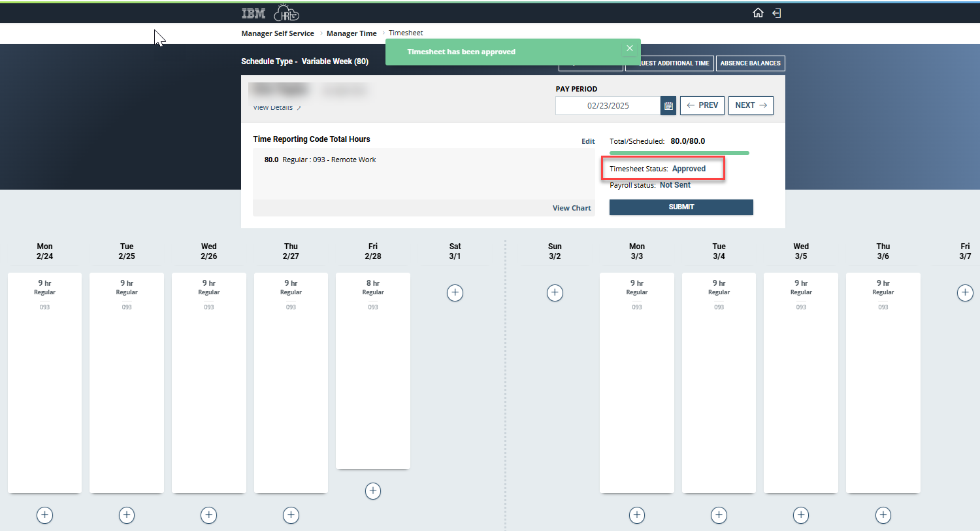Add another entry under Wed 3/5
Image resolution: width=980 pixels, height=531 pixels.
coord(801,515)
